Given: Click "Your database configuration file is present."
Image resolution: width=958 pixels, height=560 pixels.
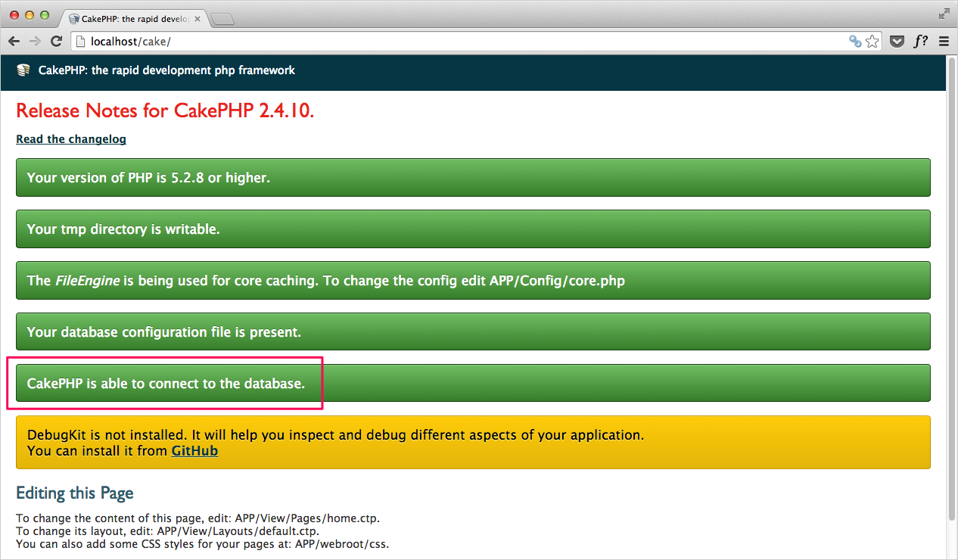Looking at the screenshot, I should click(x=473, y=332).
